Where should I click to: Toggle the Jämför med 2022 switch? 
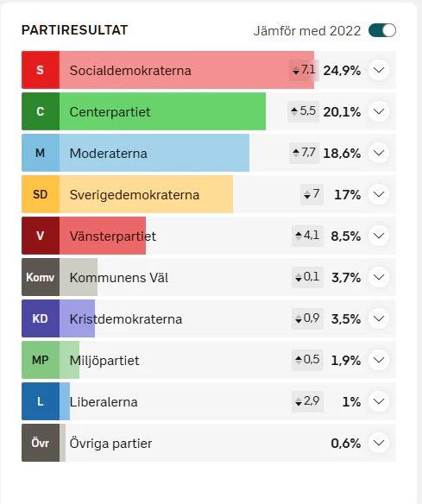(382, 30)
